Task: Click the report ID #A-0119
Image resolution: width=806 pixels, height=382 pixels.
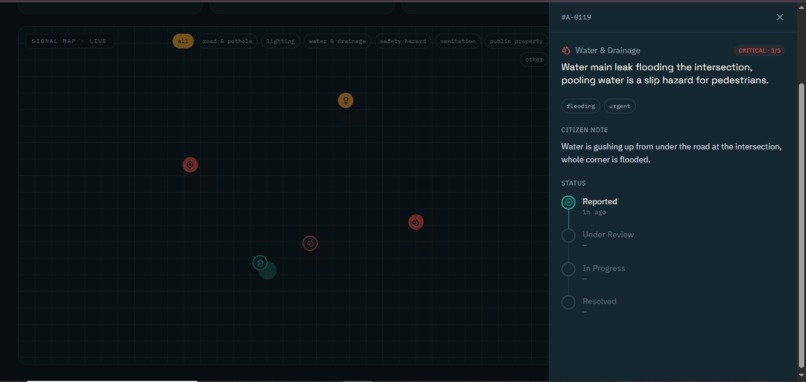Action: tap(576, 17)
